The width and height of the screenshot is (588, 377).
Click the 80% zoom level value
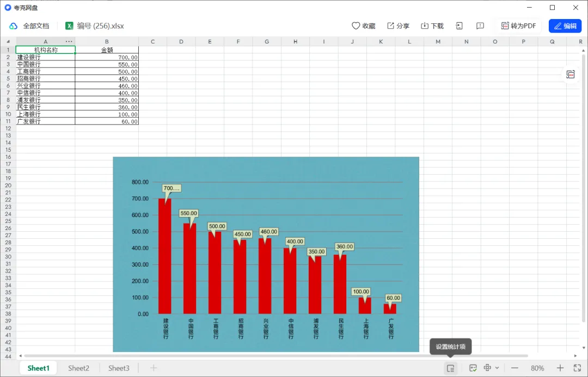coord(537,368)
